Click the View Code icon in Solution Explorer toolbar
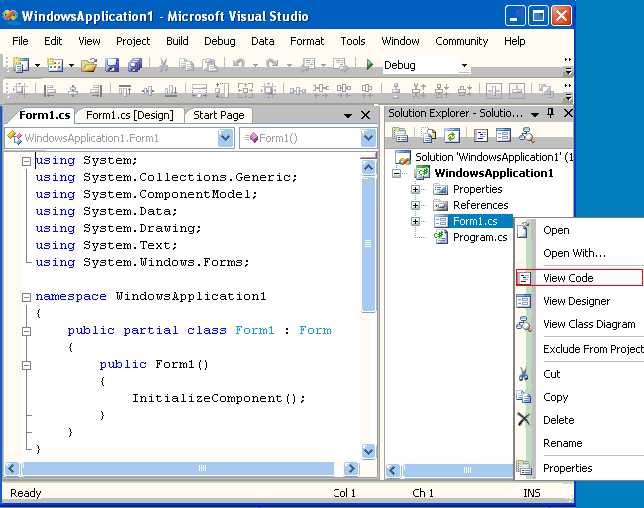Screen dimensions: 644x508 pyautogui.click(x=481, y=135)
